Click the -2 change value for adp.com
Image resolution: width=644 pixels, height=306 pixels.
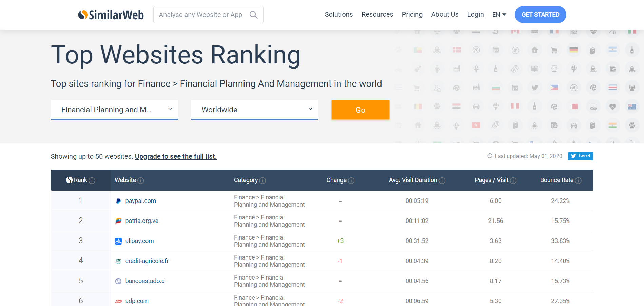[340, 301]
